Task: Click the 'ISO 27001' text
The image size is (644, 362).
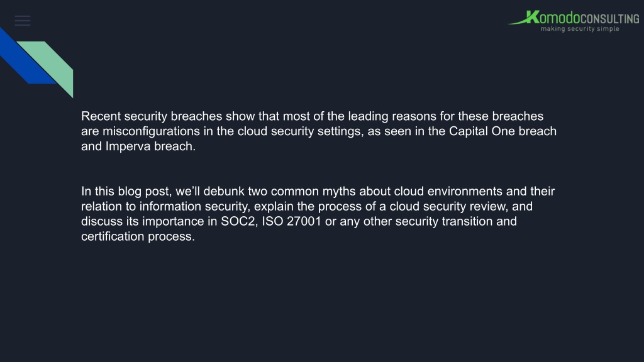Action: pos(292,221)
